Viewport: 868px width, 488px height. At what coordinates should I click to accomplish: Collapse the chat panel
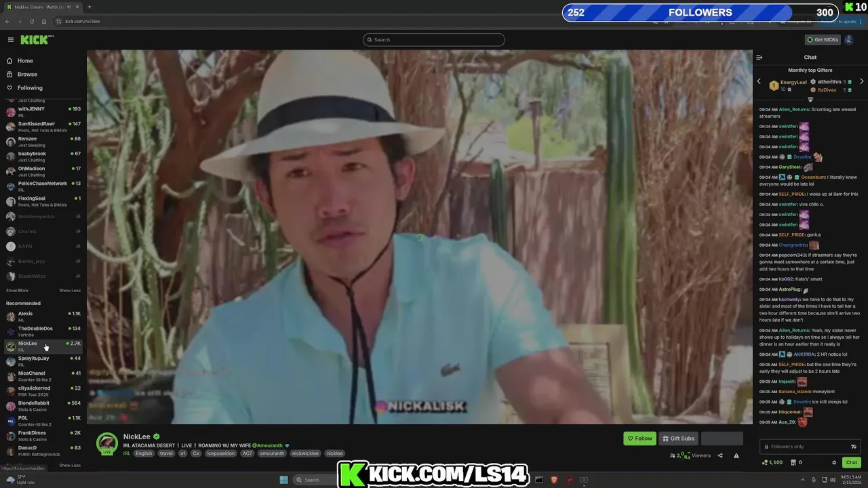759,58
